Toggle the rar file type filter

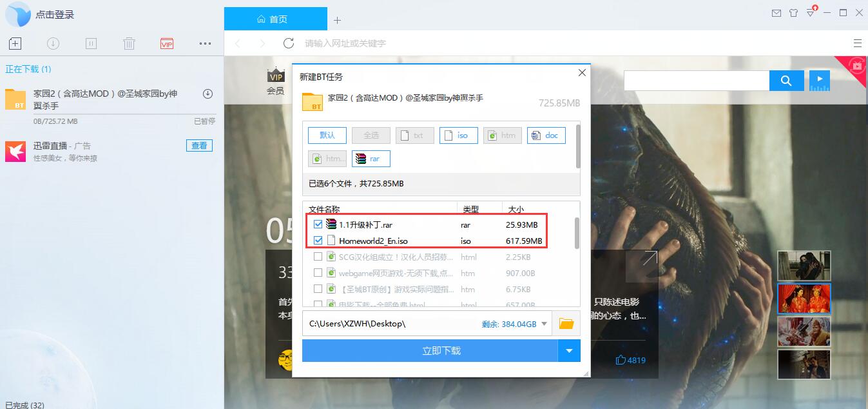coord(371,159)
